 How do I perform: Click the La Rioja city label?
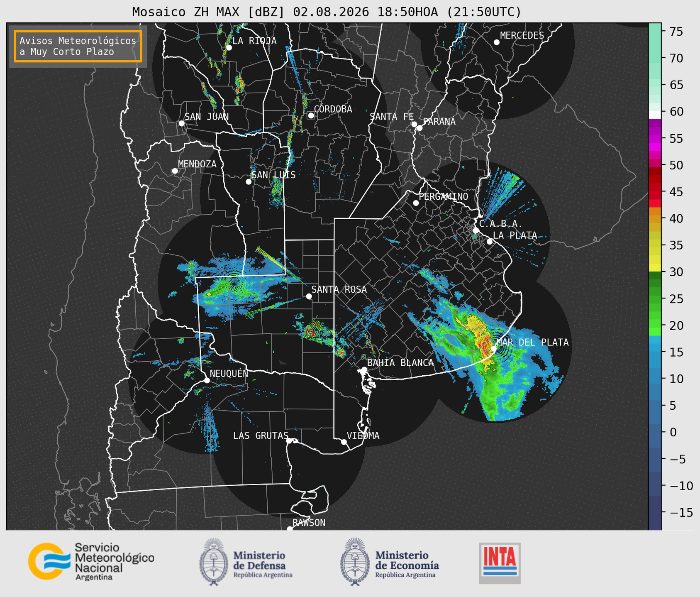[254, 41]
